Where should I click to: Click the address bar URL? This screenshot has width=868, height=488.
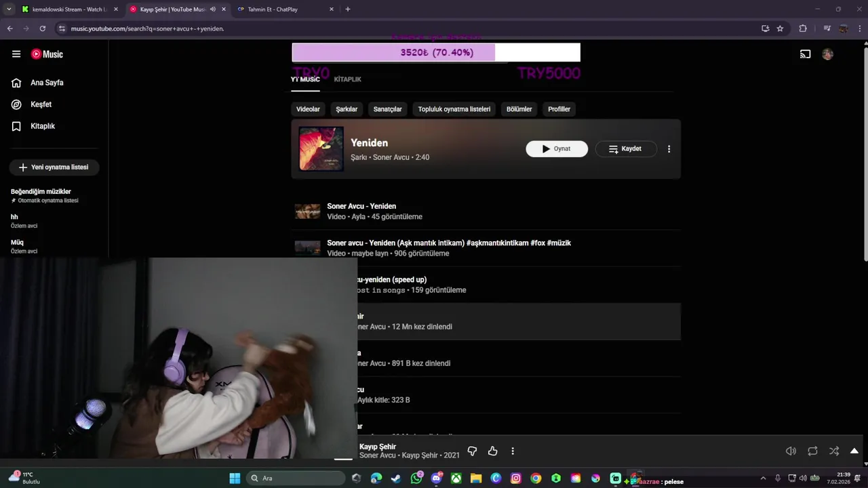148,28
